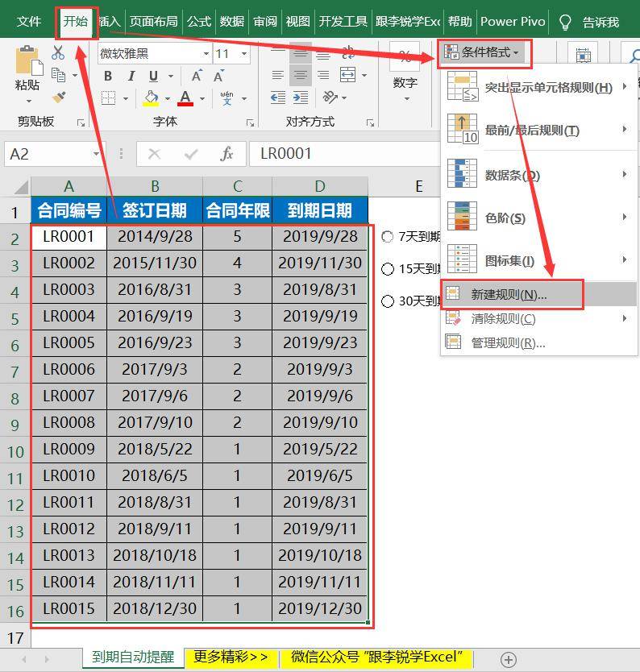Click the Cut scissors icon

point(58,52)
